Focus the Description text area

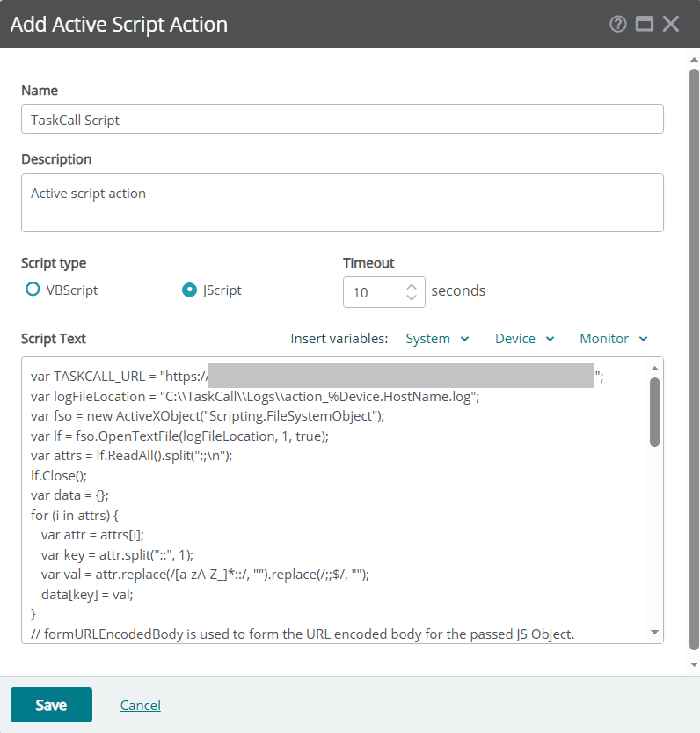point(342,203)
